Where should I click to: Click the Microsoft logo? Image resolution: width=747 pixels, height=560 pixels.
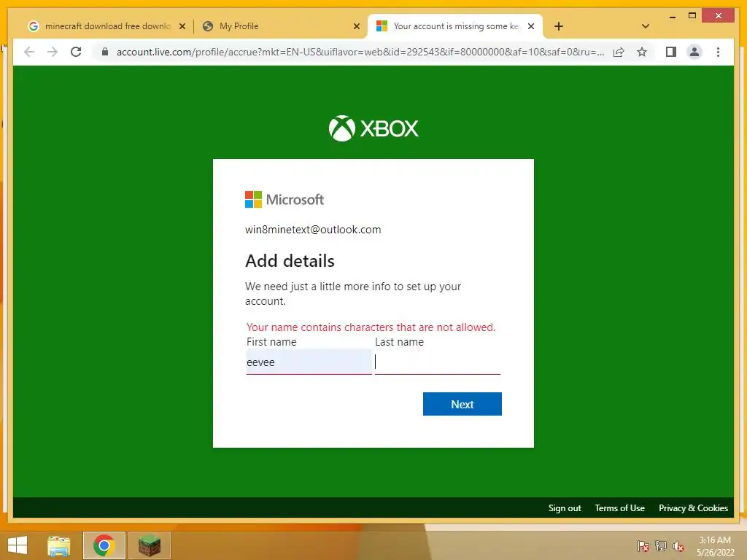click(x=285, y=200)
